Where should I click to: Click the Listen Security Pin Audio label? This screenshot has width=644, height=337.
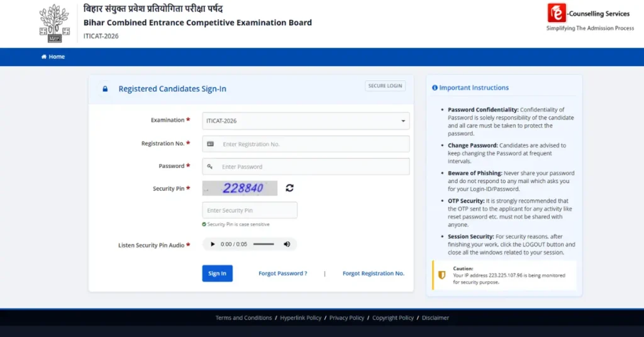point(151,245)
